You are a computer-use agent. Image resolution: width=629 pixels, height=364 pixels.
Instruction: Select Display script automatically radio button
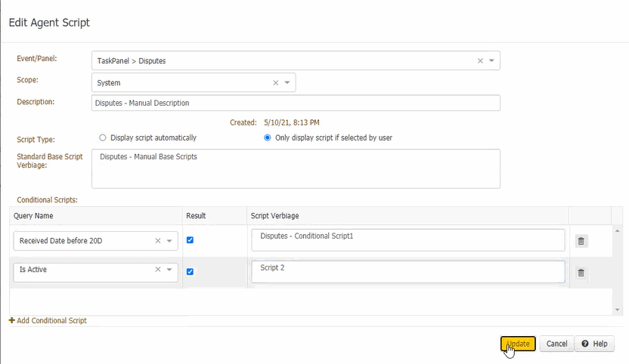point(103,138)
